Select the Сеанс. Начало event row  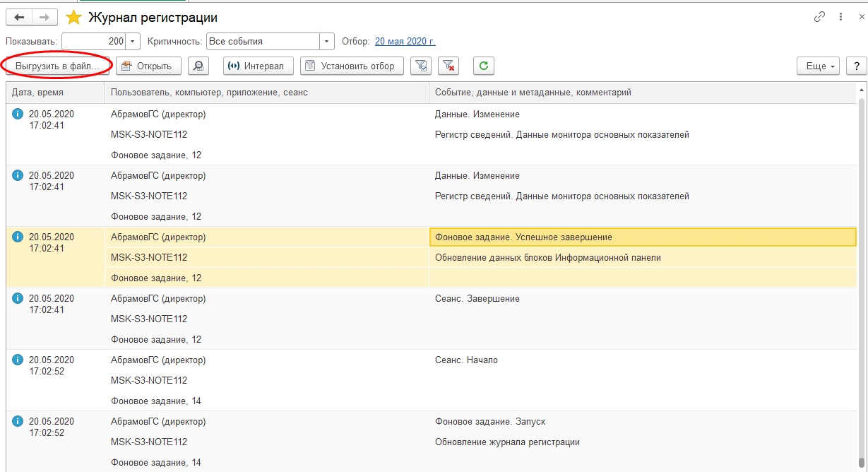coord(466,360)
